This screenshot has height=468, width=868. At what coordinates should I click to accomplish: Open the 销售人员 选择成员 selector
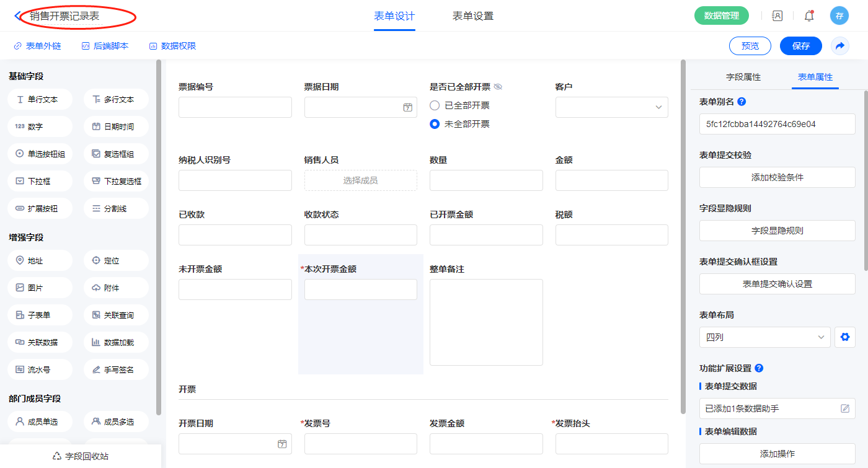(x=360, y=180)
